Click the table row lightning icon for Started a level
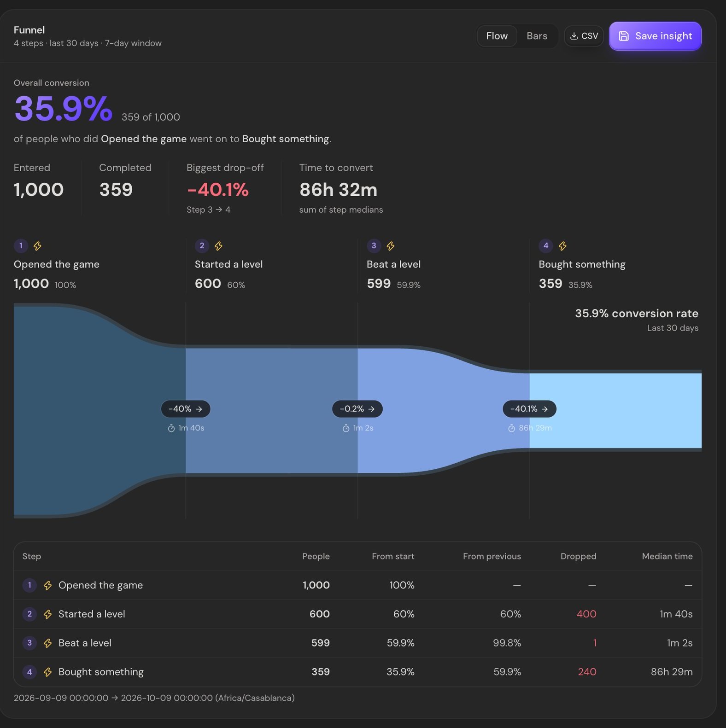Image resolution: width=726 pixels, height=728 pixels. (47, 614)
